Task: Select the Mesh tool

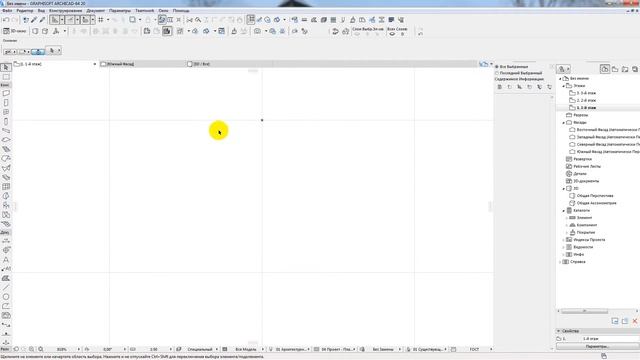Action: [x=6, y=224]
